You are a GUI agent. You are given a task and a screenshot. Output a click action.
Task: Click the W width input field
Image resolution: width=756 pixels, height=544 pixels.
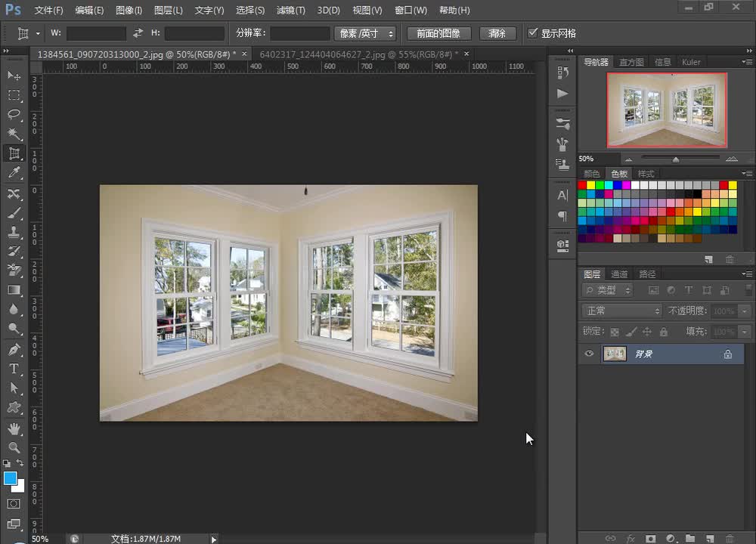coord(96,33)
